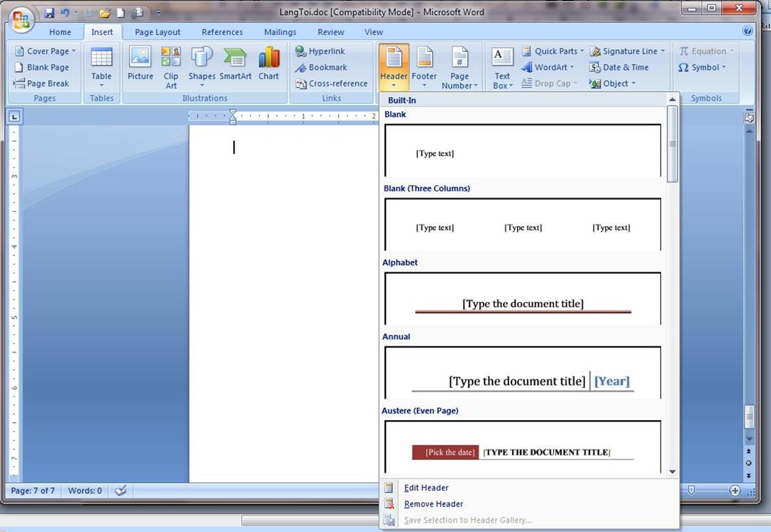
Task: Insert a Text Box
Action: [502, 67]
